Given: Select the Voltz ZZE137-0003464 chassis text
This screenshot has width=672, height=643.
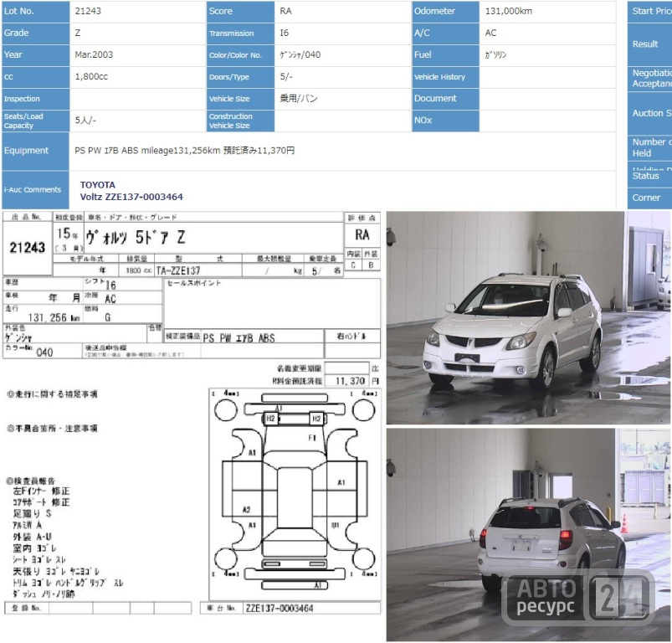Looking at the screenshot, I should (x=131, y=197).
